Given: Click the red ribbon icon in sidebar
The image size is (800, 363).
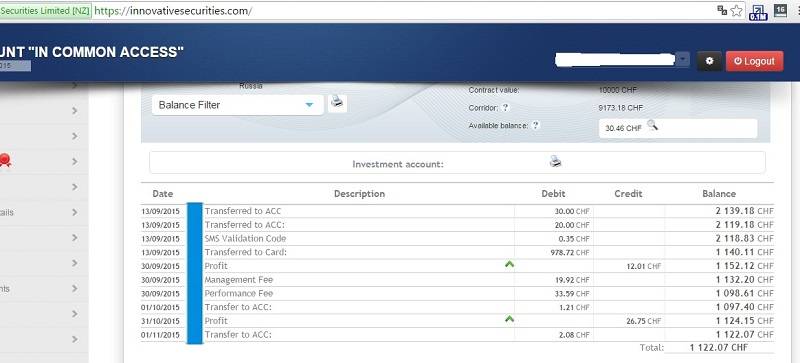Looking at the screenshot, I should click(5, 161).
